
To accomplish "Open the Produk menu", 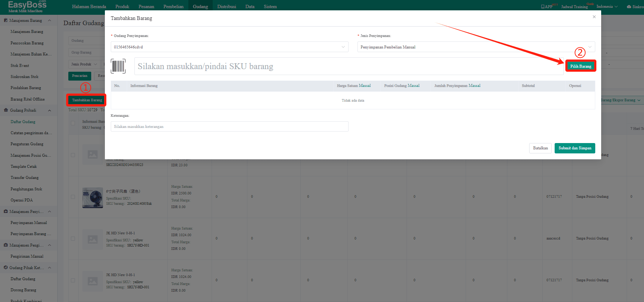I will (122, 7).
